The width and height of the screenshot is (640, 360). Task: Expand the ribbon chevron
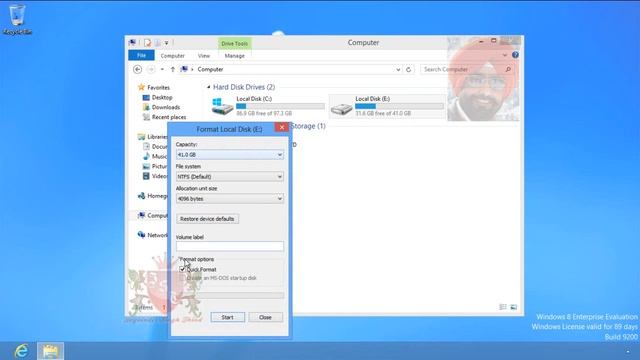pos(505,55)
